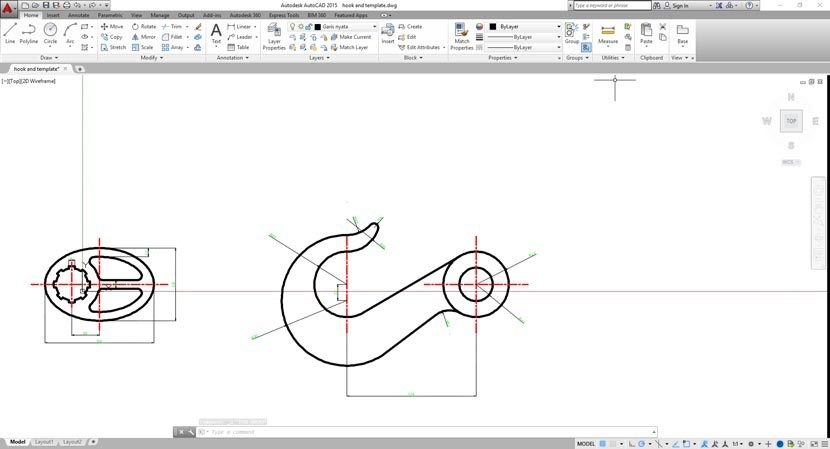Image resolution: width=830 pixels, height=449 pixels.
Task: Toggle layer on/off lightbulb icon
Action: point(292,26)
